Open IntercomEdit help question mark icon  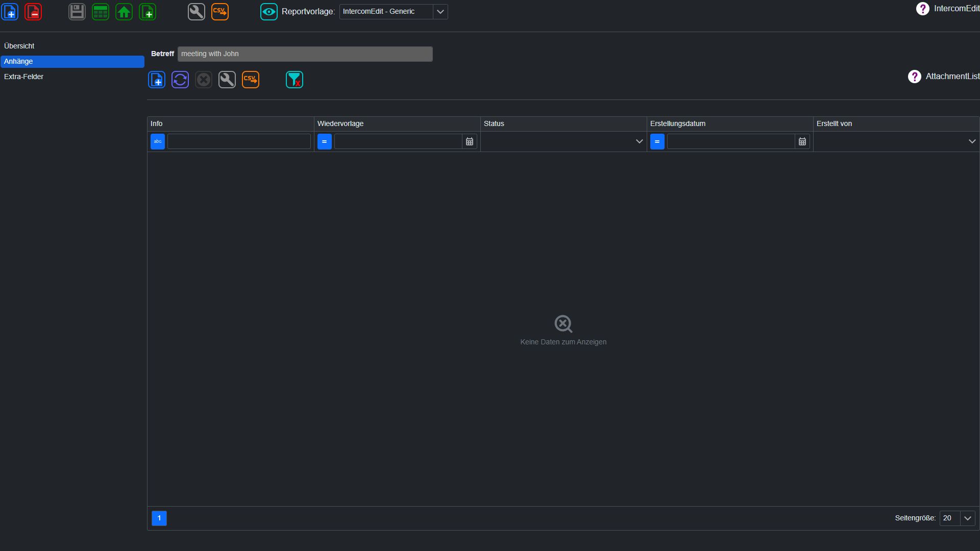[923, 9]
